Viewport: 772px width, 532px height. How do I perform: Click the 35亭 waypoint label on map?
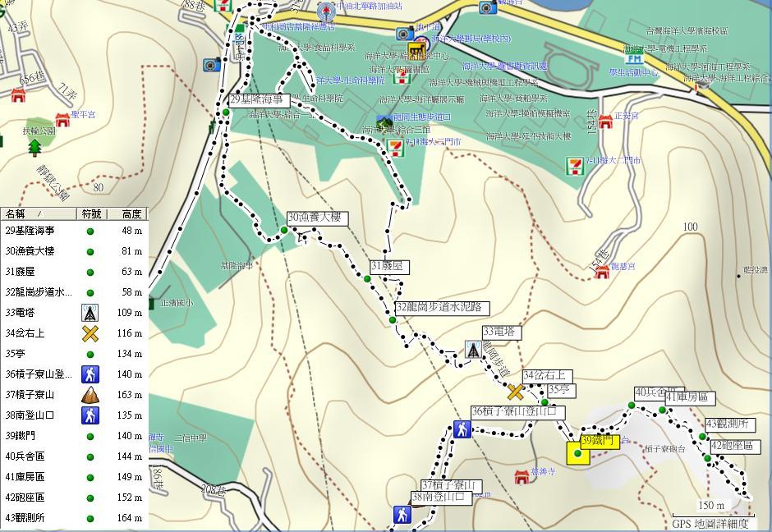tap(561, 390)
